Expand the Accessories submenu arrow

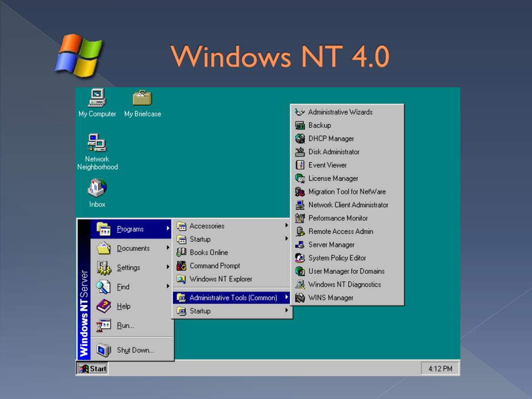[287, 225]
